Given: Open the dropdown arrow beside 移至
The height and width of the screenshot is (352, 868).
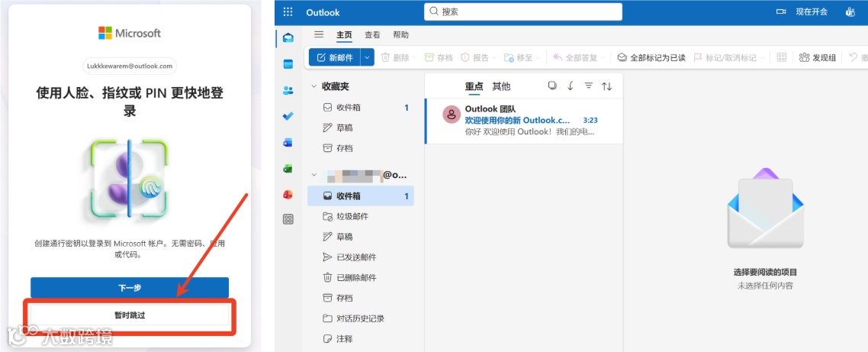Looking at the screenshot, I should [538, 58].
